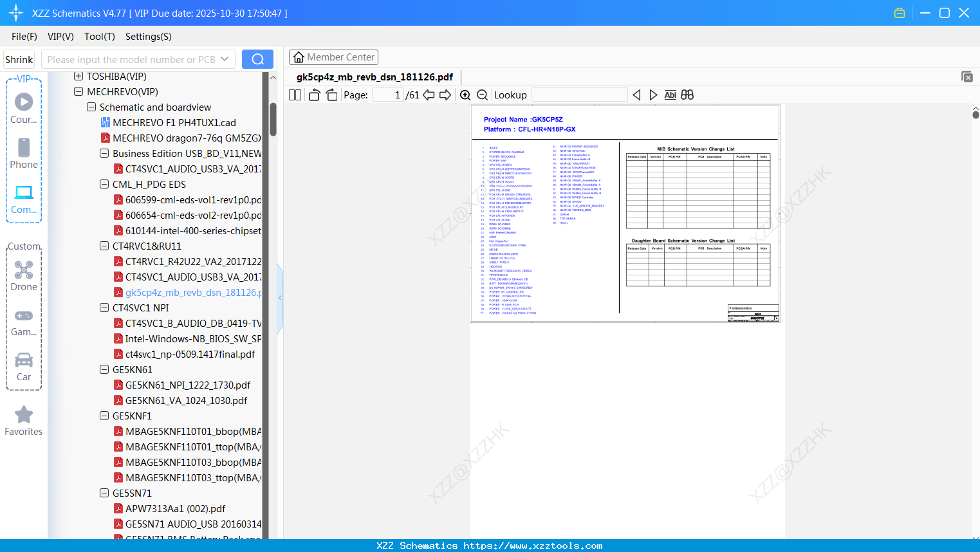980x552 pixels.
Task: Find previous lookup match triangle
Action: (636, 95)
